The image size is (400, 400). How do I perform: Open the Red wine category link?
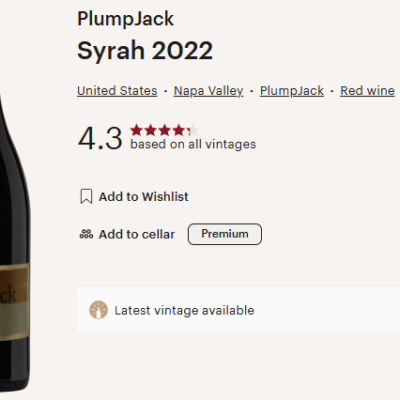pyautogui.click(x=367, y=91)
